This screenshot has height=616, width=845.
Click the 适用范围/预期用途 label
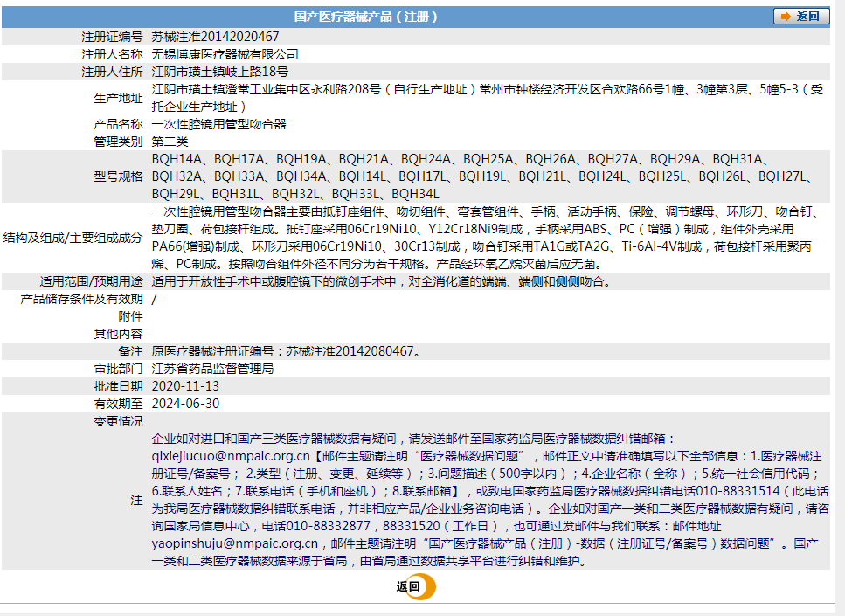click(91, 281)
